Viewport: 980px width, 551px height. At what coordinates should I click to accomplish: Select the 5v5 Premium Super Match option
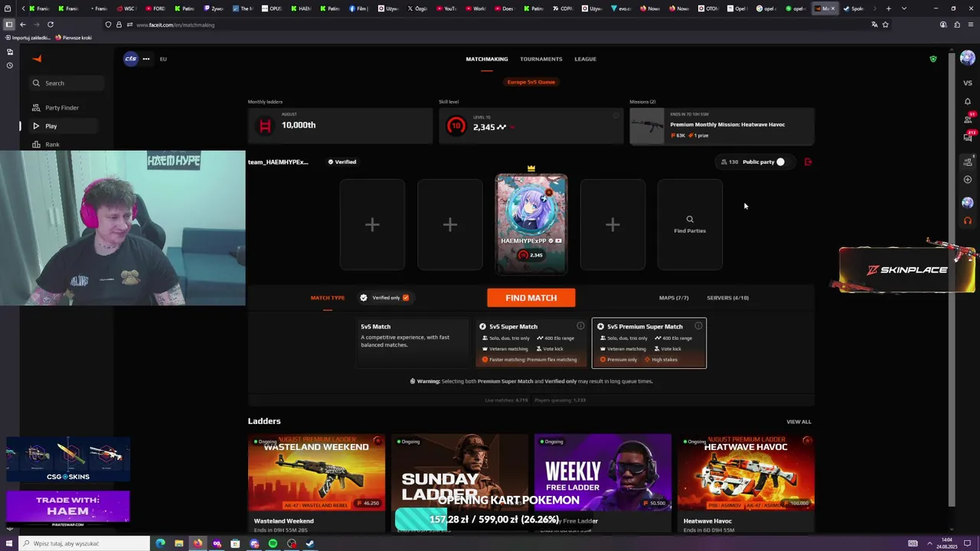pos(649,343)
